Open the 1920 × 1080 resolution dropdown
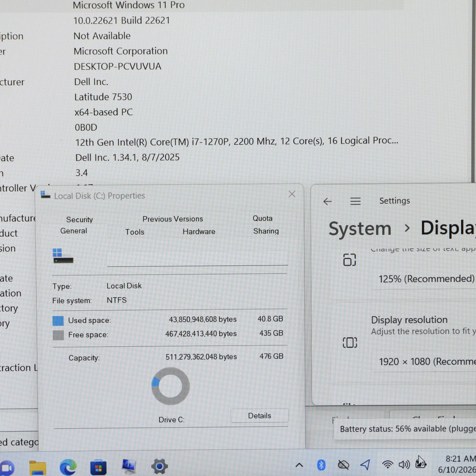 click(x=424, y=362)
